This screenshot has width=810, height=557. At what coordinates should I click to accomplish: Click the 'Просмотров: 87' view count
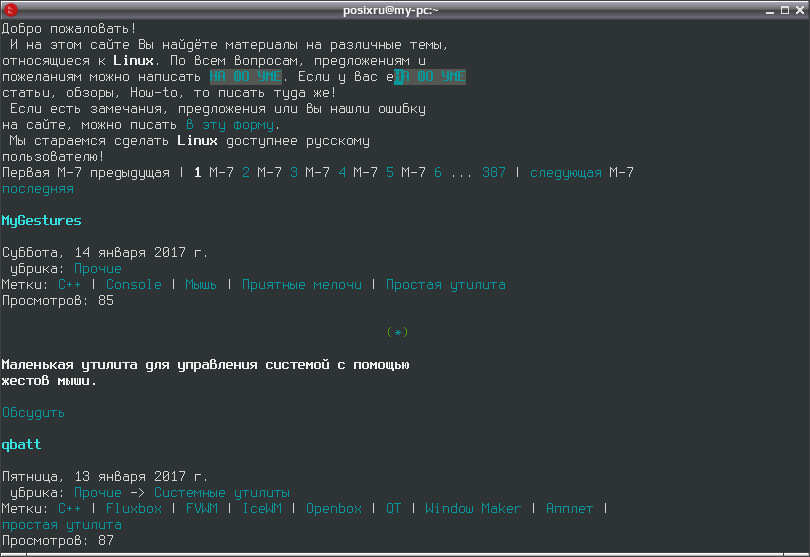(x=57, y=541)
